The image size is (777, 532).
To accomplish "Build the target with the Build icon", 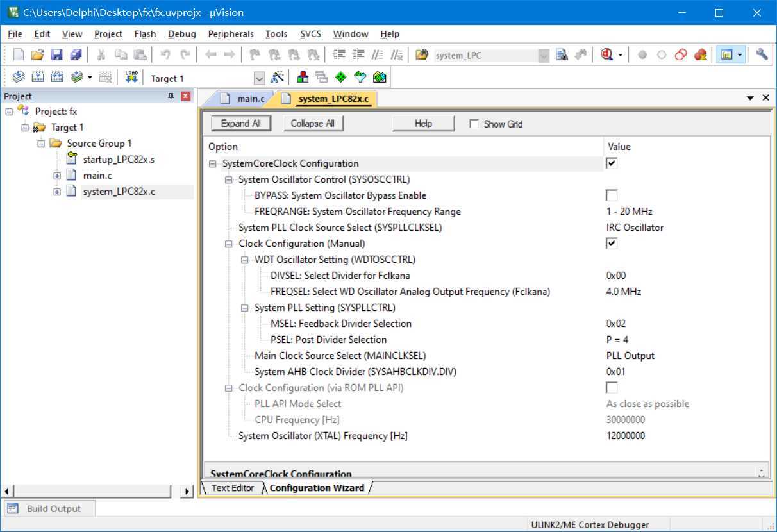I will (x=38, y=78).
